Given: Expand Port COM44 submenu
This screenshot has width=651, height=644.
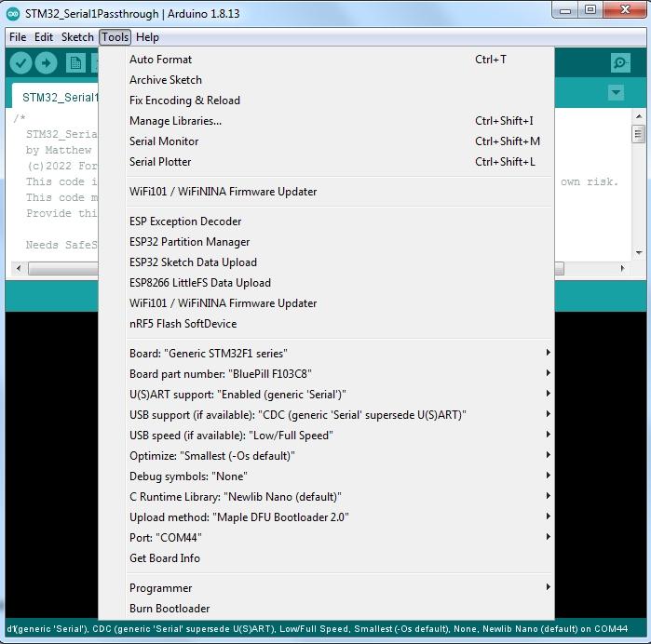Looking at the screenshot, I should tap(326, 537).
